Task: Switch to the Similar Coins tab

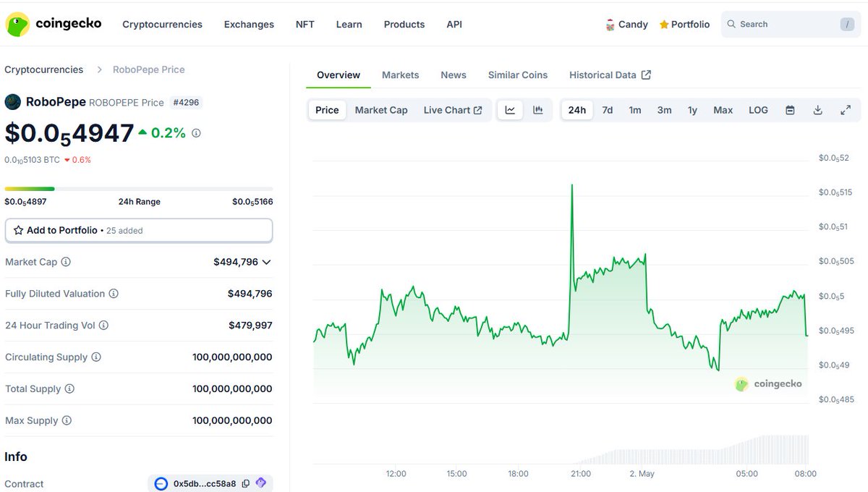Action: tap(518, 75)
